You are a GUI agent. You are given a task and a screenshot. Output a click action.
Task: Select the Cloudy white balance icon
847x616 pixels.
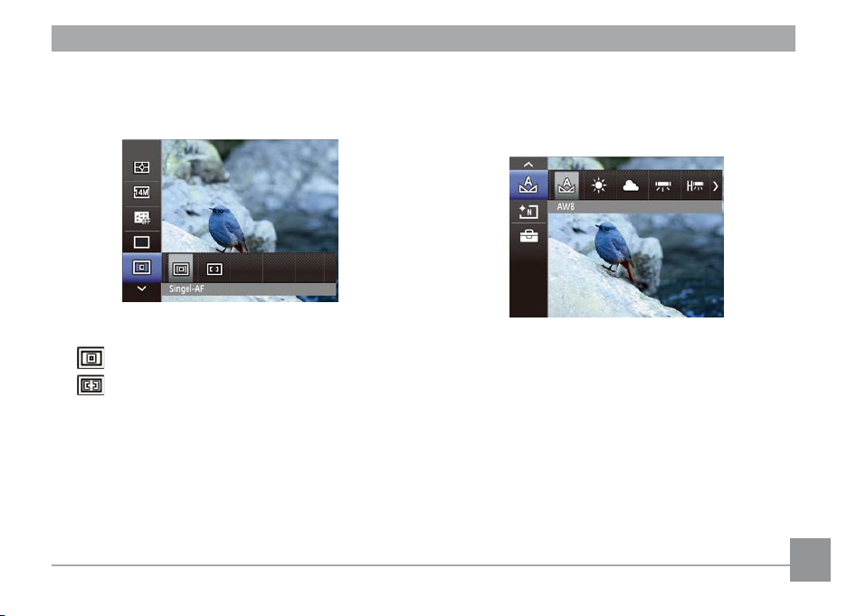point(631,185)
